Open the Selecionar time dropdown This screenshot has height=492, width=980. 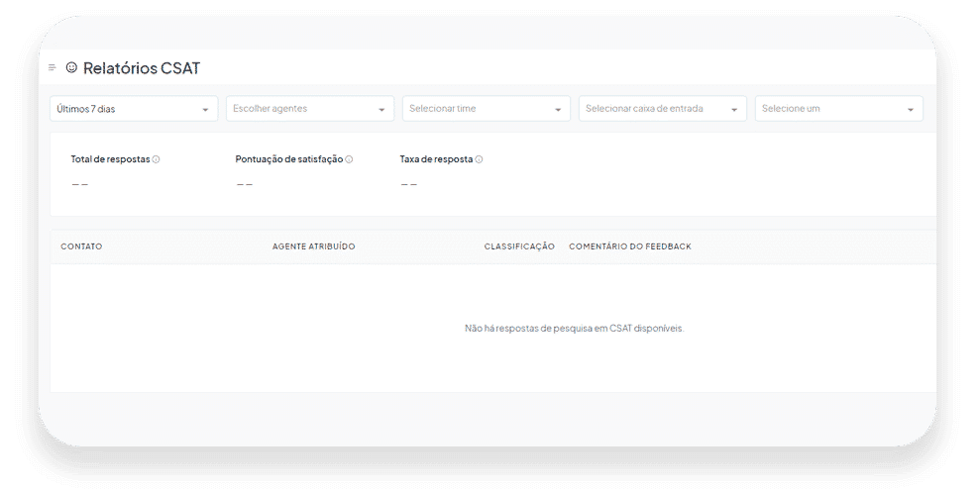pos(487,109)
